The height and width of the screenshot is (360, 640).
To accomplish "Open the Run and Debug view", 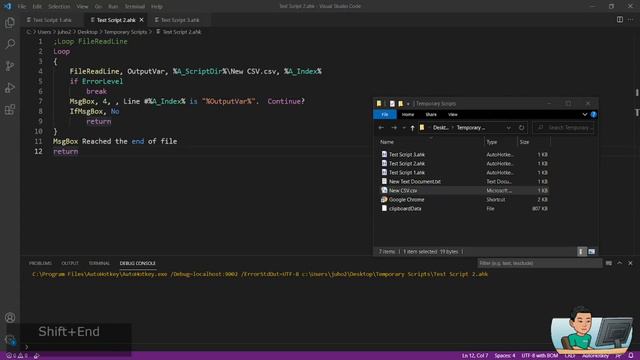I will coord(10,88).
